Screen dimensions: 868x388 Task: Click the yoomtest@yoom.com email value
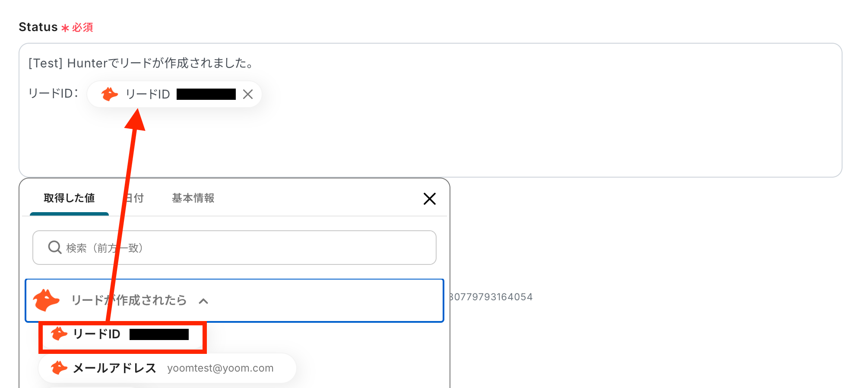click(220, 368)
